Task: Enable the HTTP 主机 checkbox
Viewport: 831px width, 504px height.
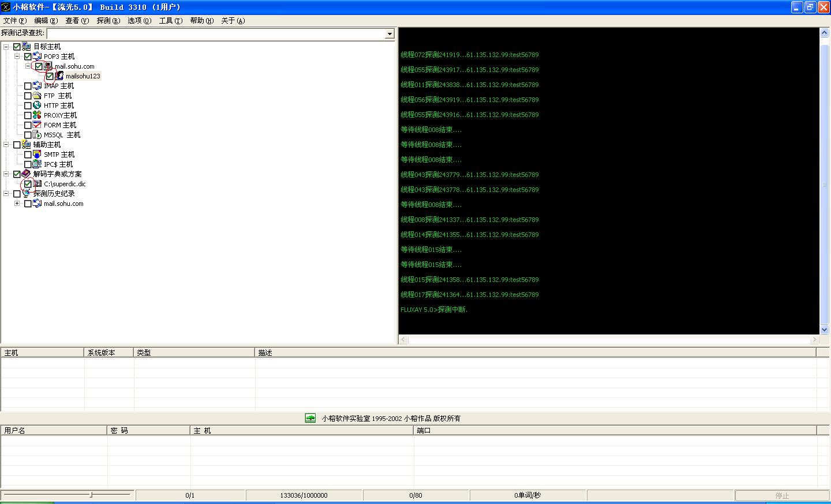Action: tap(28, 106)
